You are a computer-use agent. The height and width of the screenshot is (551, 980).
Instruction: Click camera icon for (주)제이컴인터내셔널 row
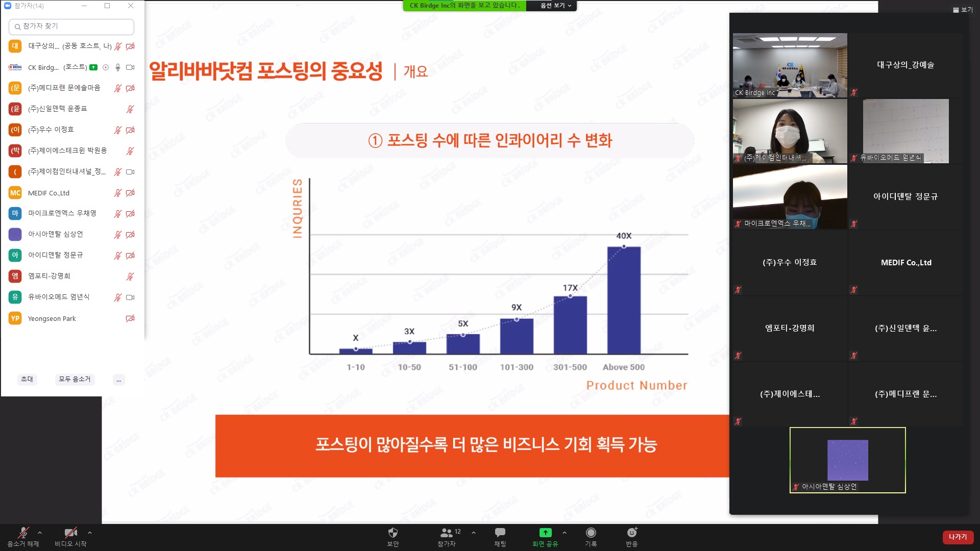pyautogui.click(x=131, y=172)
